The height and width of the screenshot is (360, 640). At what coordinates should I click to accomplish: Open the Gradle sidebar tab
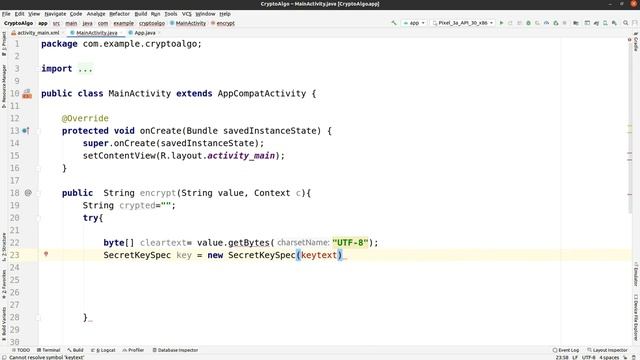(x=636, y=42)
